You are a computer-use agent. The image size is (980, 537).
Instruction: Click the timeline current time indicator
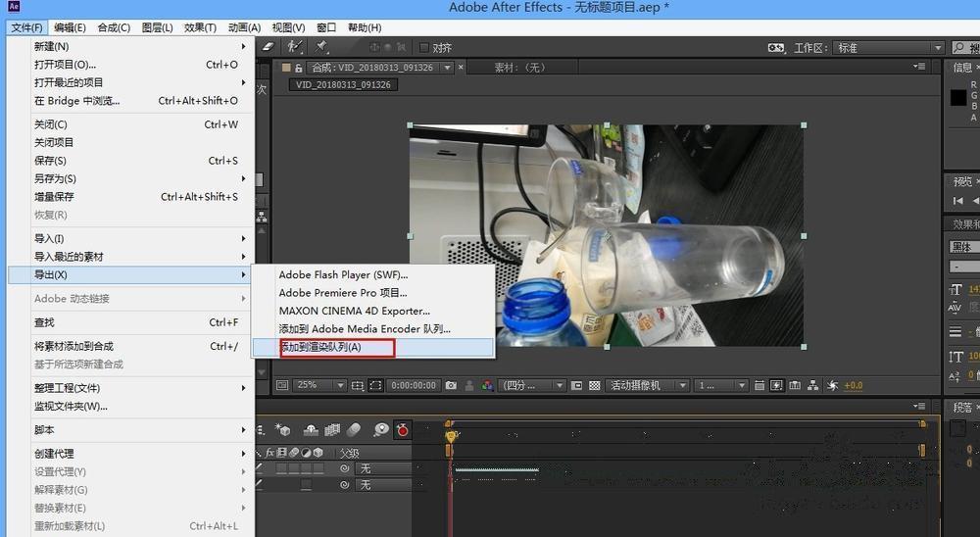pos(451,434)
